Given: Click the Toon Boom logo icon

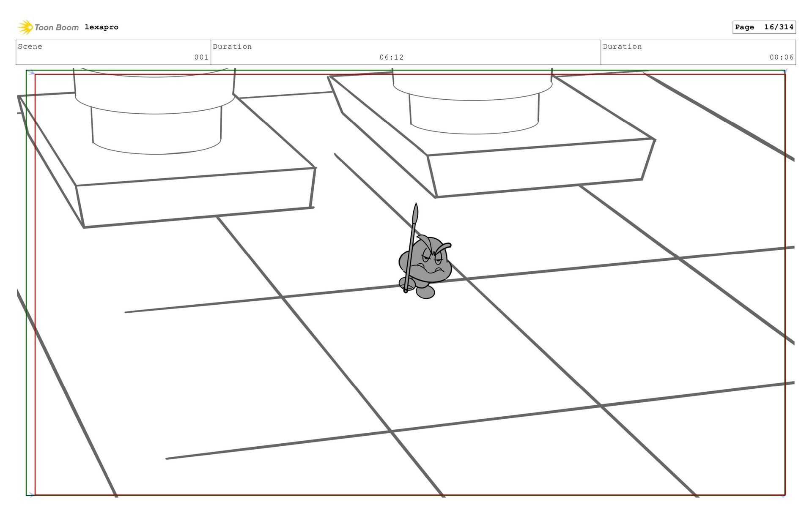Looking at the screenshot, I should [25, 27].
